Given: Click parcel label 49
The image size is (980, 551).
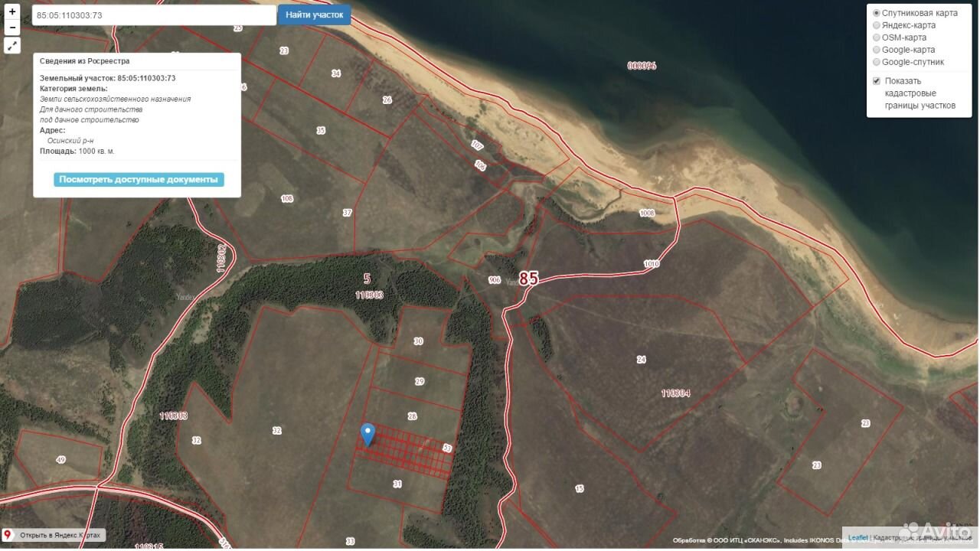Looking at the screenshot, I should (61, 459).
